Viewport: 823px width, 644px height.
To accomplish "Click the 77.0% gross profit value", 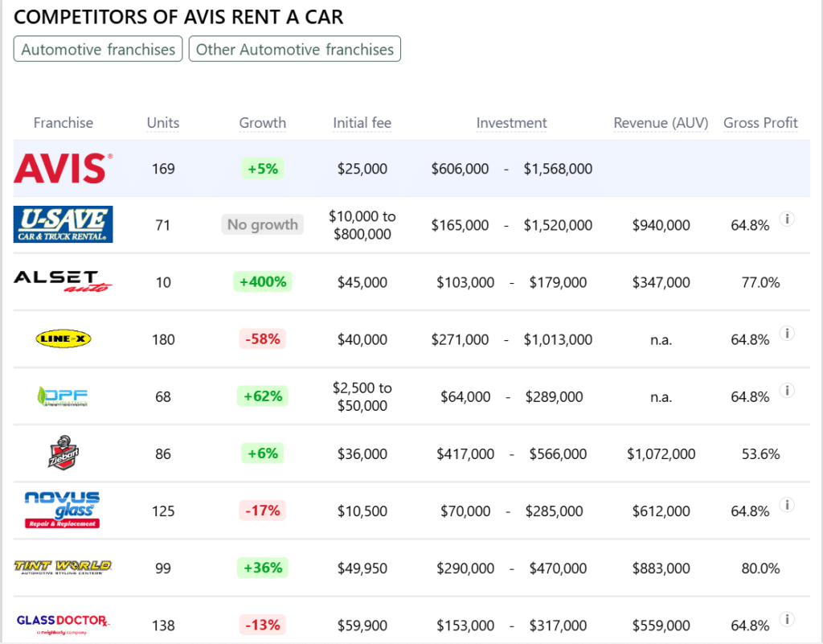I will pos(760,282).
